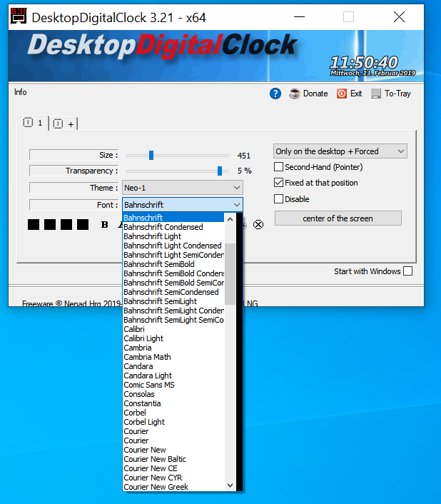The width and height of the screenshot is (441, 504).
Task: Pick Comic Sans MS font
Action: [174, 385]
